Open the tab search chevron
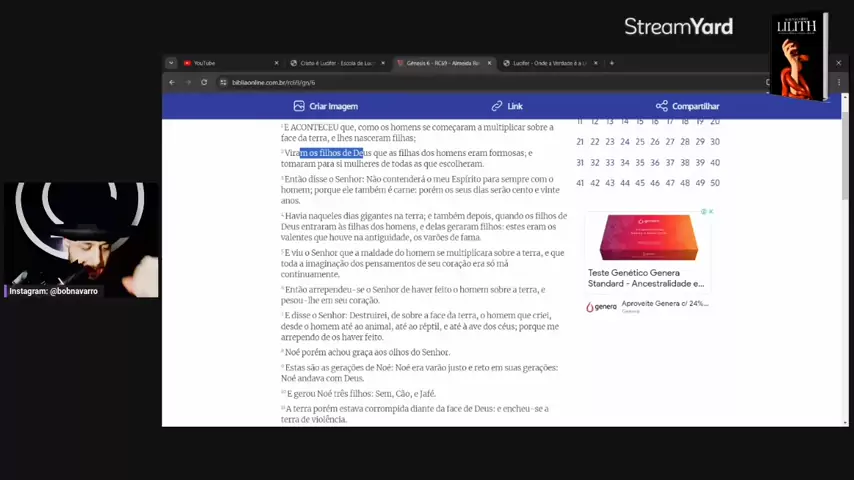Image resolution: width=854 pixels, height=480 pixels. [x=171, y=63]
